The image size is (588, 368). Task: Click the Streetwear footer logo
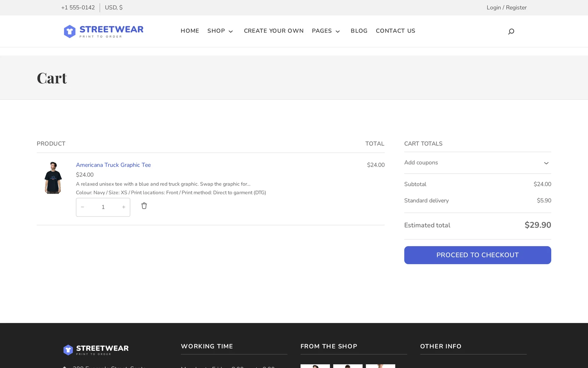96,350
